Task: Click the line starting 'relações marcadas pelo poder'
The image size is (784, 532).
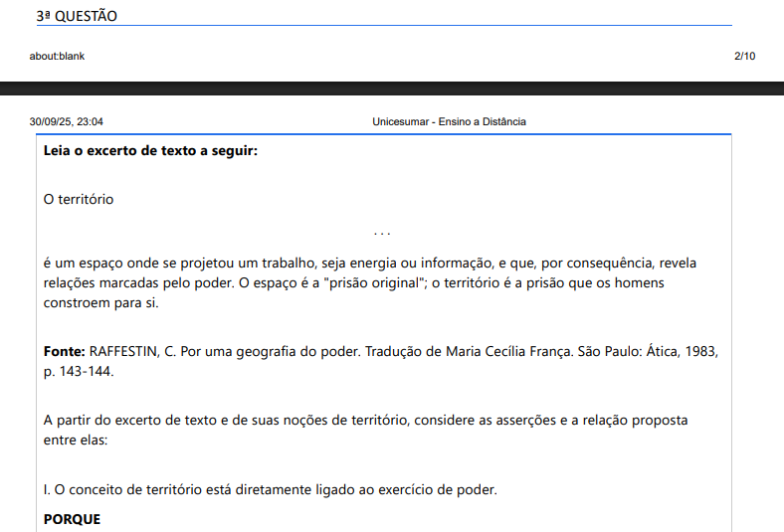Action: tap(354, 283)
